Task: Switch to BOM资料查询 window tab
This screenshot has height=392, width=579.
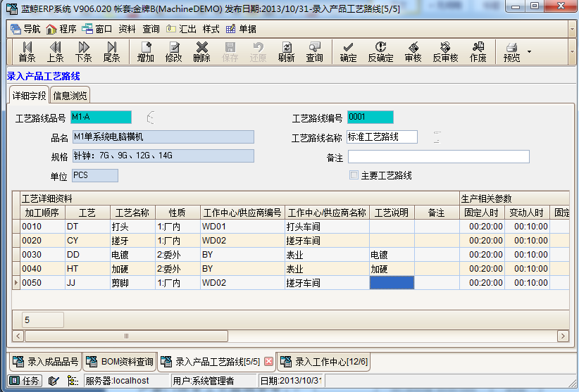Action: [x=120, y=362]
